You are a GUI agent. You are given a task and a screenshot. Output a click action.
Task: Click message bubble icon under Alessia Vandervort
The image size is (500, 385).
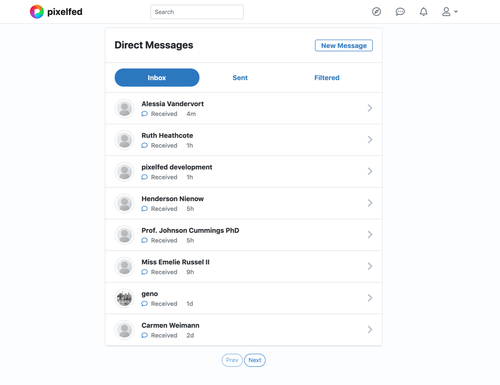tap(144, 114)
